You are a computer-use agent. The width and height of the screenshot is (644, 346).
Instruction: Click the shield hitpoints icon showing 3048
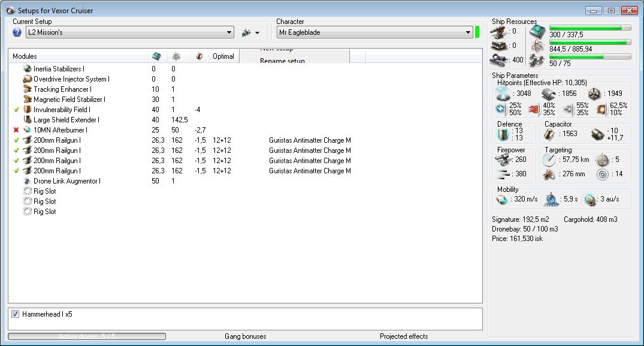(x=503, y=94)
